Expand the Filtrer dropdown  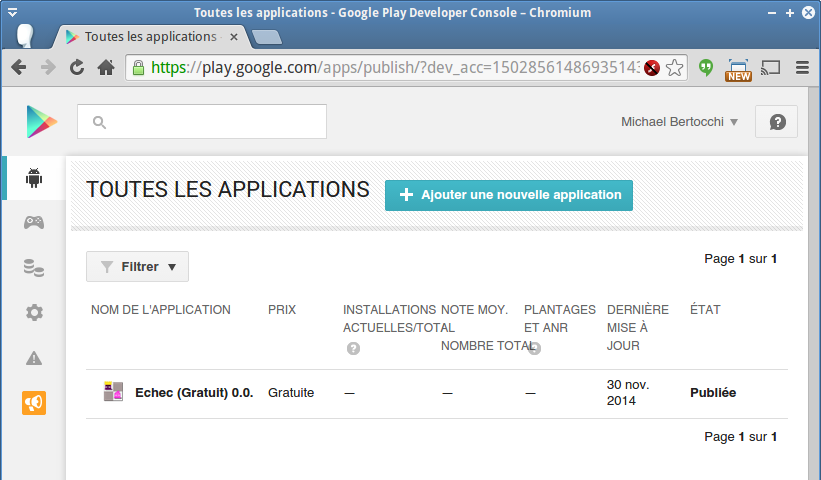137,267
